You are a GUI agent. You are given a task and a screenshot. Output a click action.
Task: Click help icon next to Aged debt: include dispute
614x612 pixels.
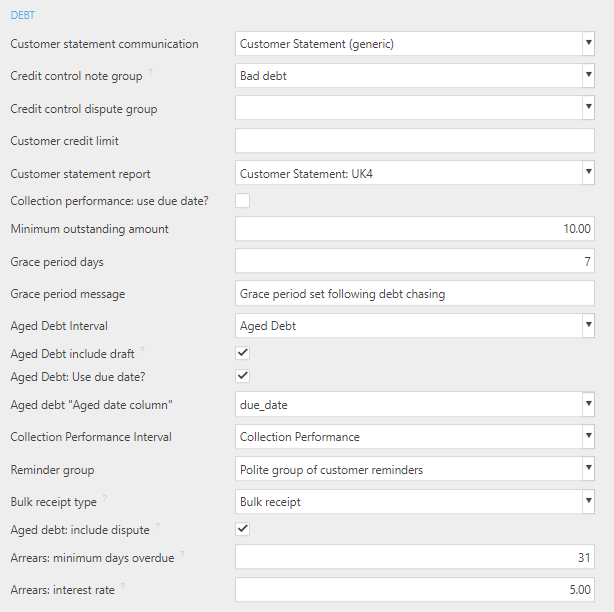click(x=157, y=525)
